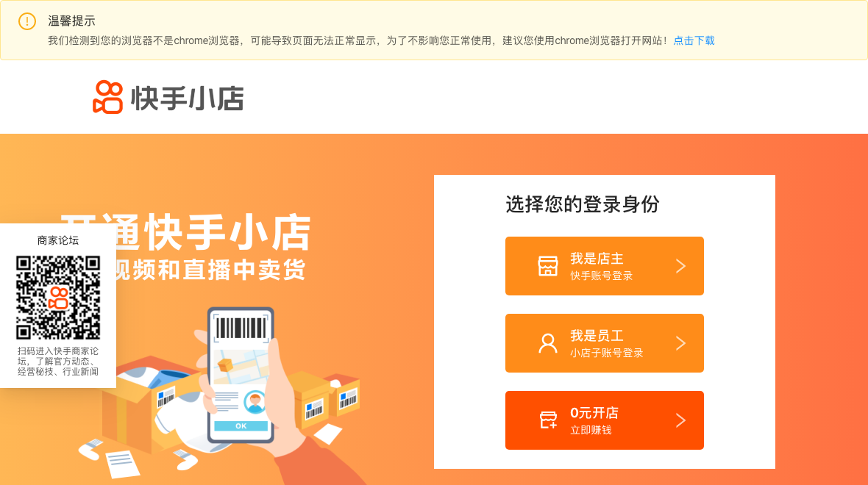The height and width of the screenshot is (485, 868).
Task: Select 我是店主 快手账号登录 option
Action: click(605, 266)
